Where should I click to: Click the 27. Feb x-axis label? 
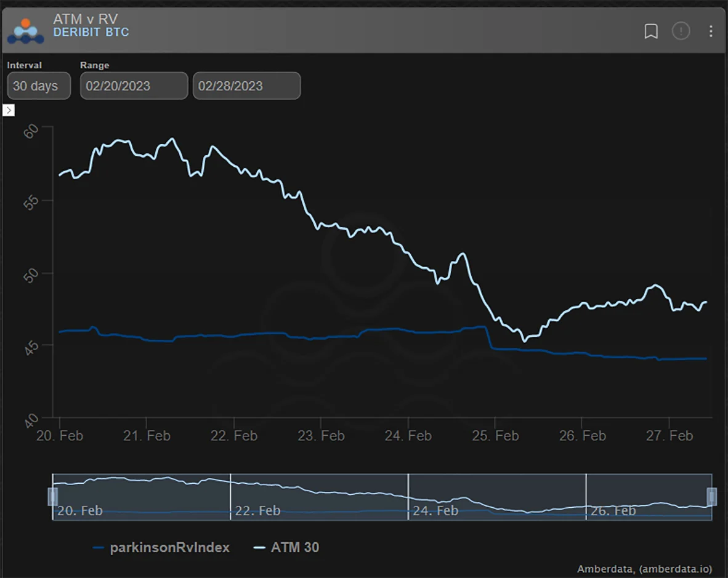click(x=669, y=436)
